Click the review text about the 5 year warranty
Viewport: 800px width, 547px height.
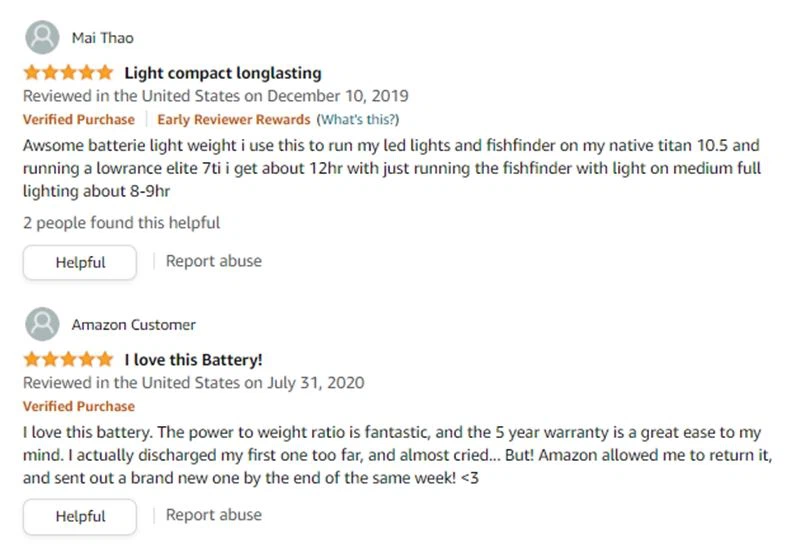click(391, 453)
